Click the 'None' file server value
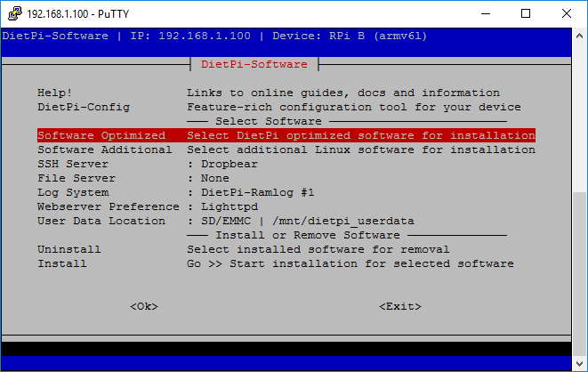This screenshot has width=588, height=372. (x=215, y=178)
